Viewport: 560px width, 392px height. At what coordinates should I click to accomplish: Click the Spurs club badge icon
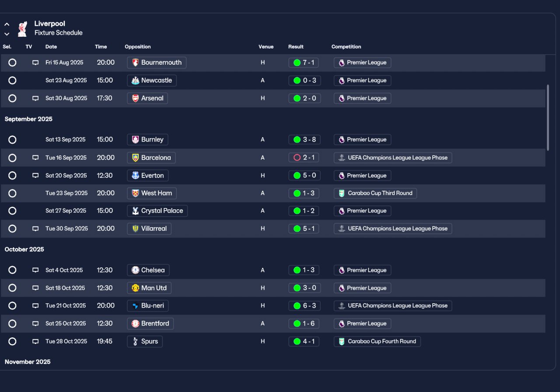tap(136, 341)
